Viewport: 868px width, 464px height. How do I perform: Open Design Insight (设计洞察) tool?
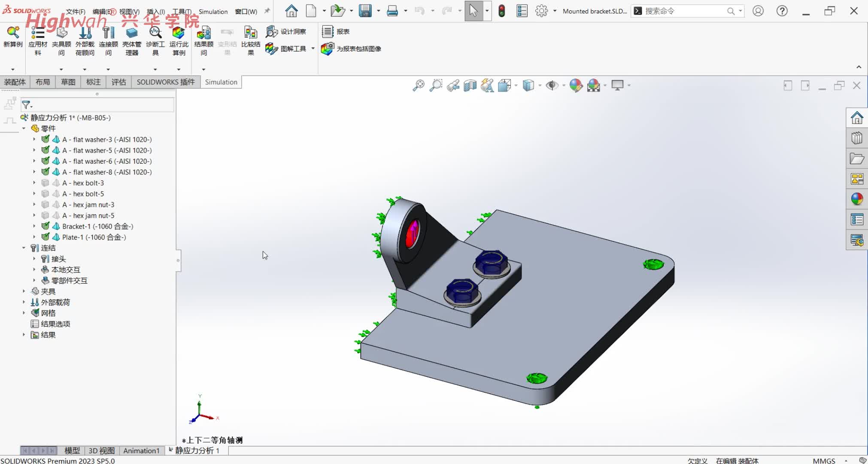tap(286, 31)
